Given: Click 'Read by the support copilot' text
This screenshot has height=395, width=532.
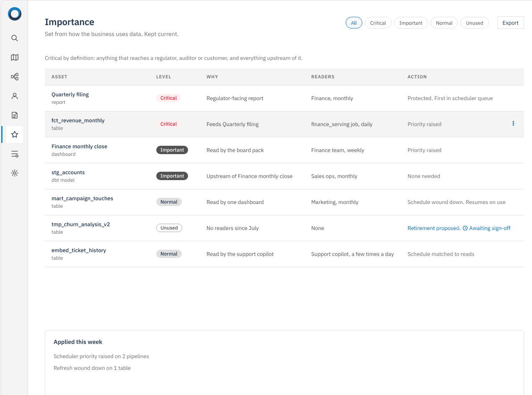Looking at the screenshot, I should (x=240, y=254).
